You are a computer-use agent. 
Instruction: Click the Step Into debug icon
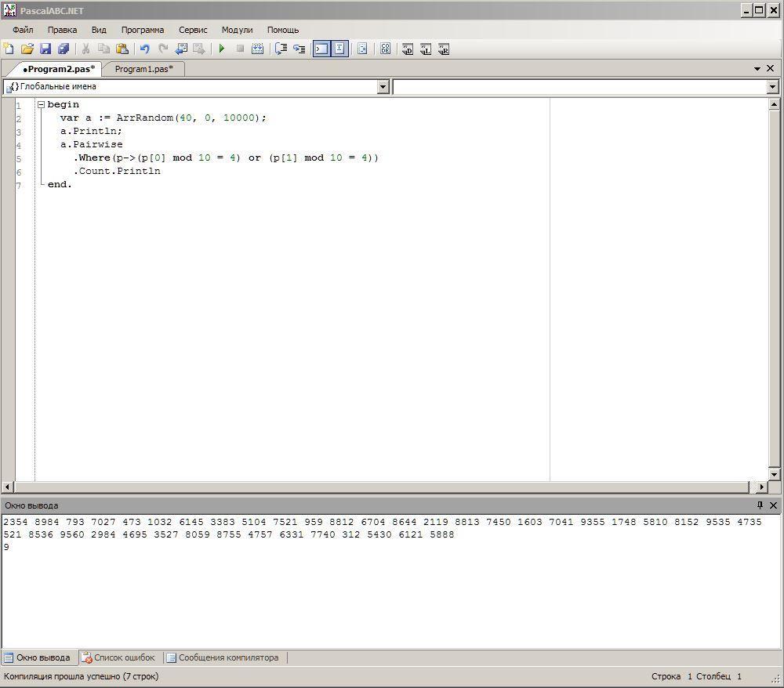click(299, 49)
